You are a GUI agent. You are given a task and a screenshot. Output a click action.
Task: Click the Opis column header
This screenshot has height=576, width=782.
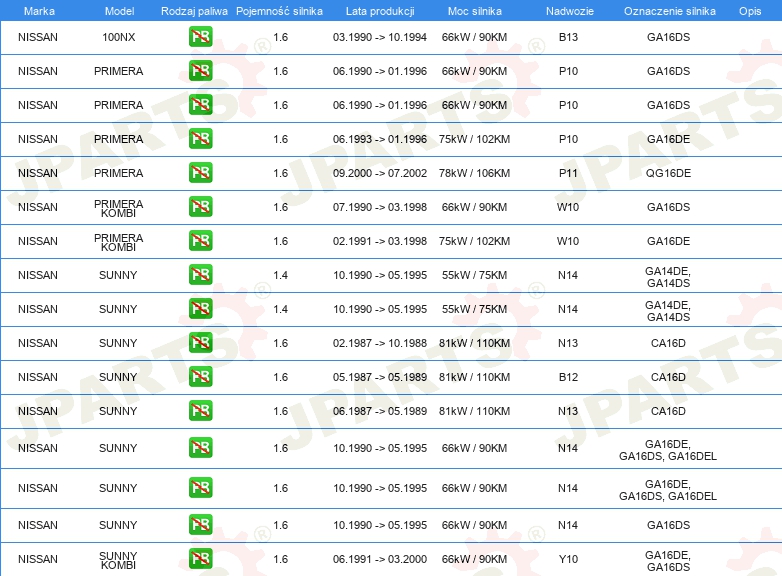coord(750,11)
